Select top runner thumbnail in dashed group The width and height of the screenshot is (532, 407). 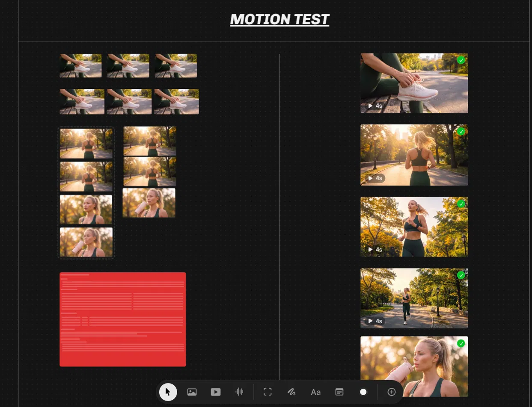[86, 144]
